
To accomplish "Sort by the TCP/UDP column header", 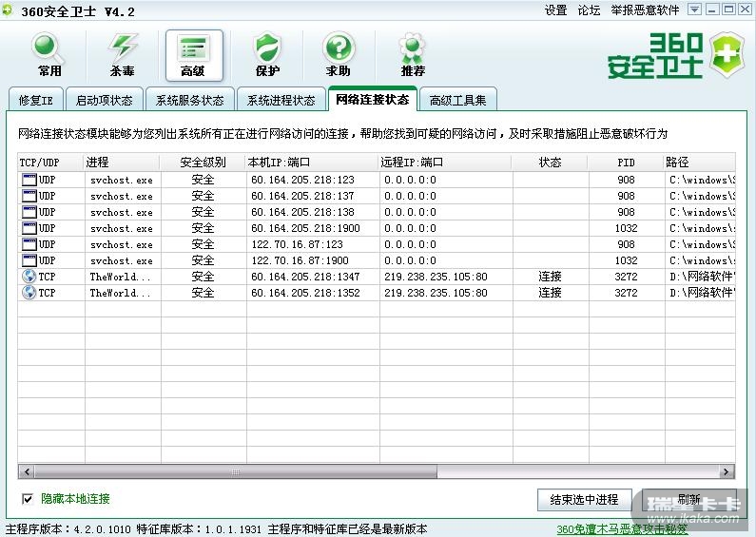I will [x=51, y=163].
